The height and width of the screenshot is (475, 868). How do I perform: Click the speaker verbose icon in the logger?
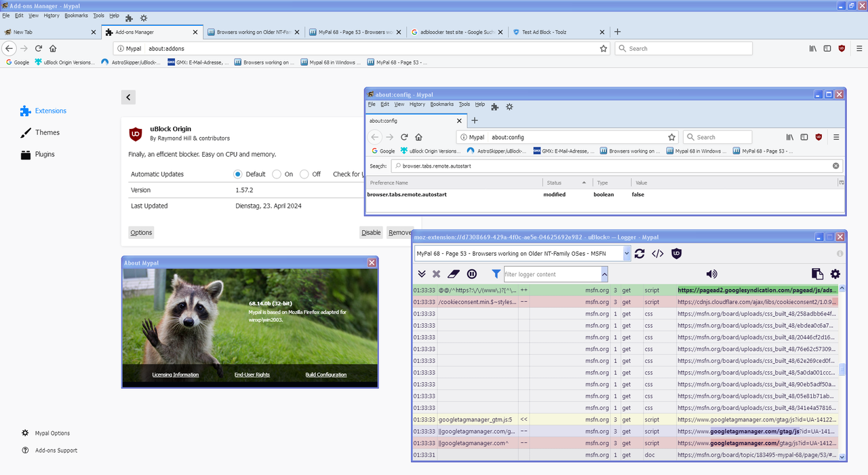click(x=711, y=274)
